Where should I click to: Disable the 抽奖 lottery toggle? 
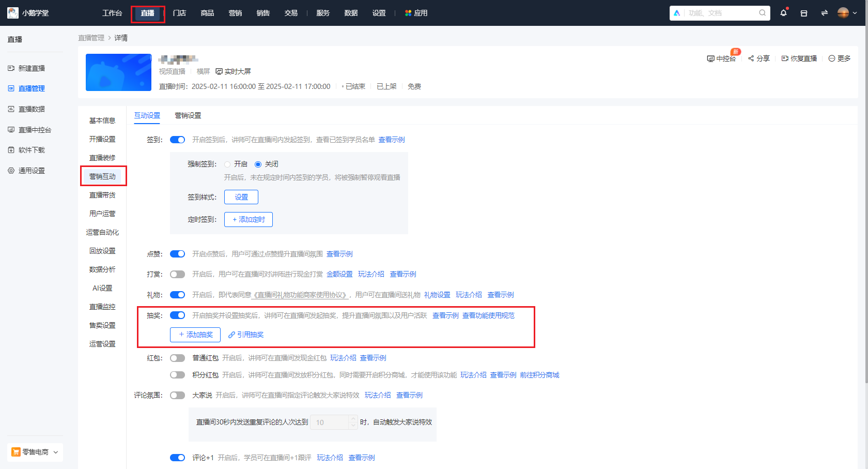pyautogui.click(x=177, y=315)
